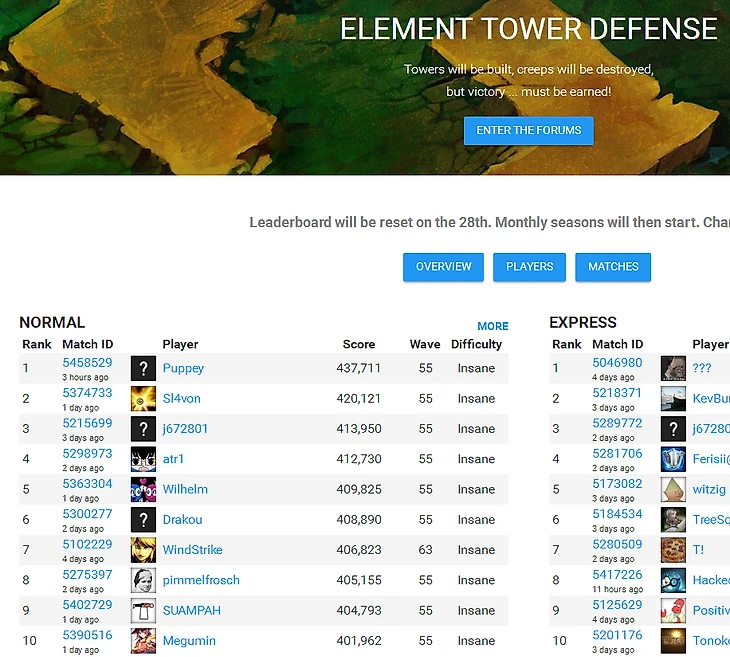This screenshot has height=657, width=730.
Task: Open player profile pimmelfrosch
Action: point(201,580)
